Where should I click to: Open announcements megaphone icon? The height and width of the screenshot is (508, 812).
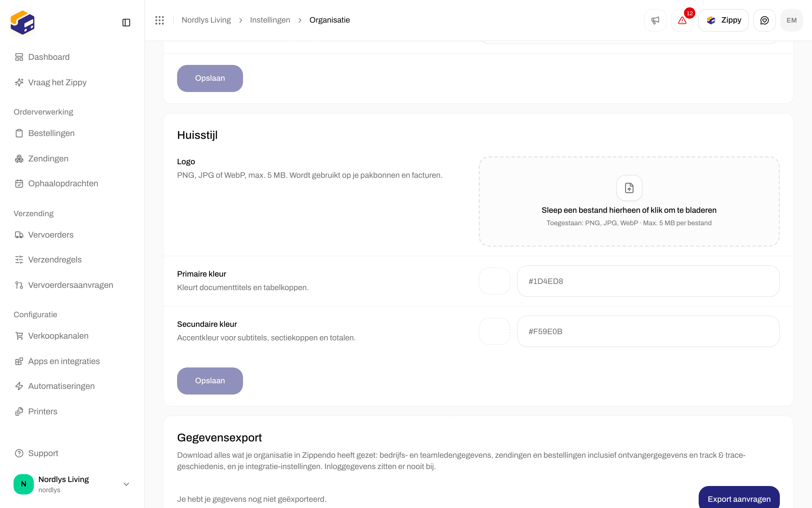coord(655,20)
